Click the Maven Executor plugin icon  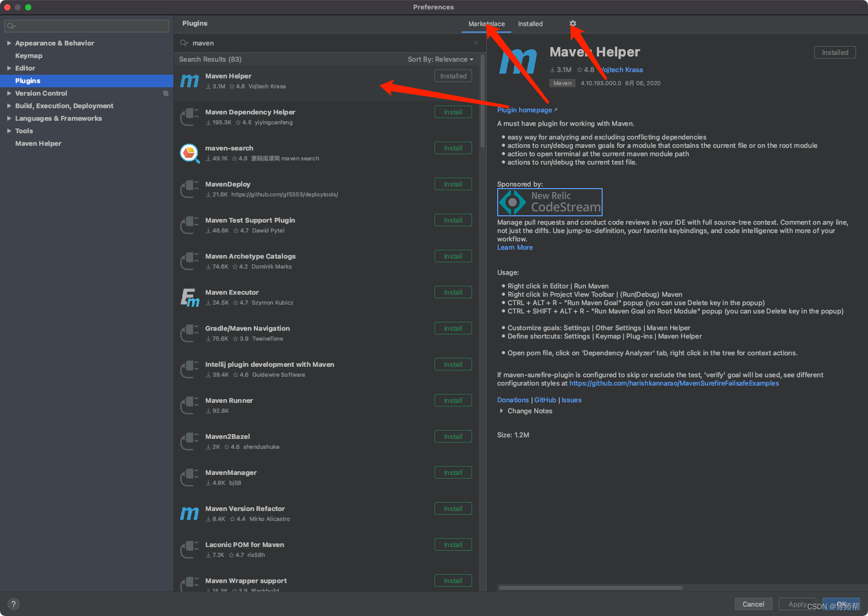pyautogui.click(x=189, y=297)
